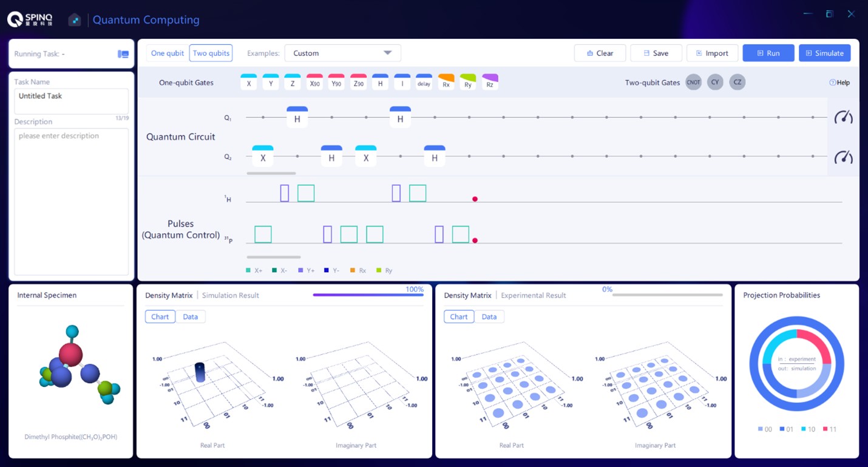868x467 pixels.
Task: Choose the Hadamard H gate in the palette
Action: pos(380,82)
